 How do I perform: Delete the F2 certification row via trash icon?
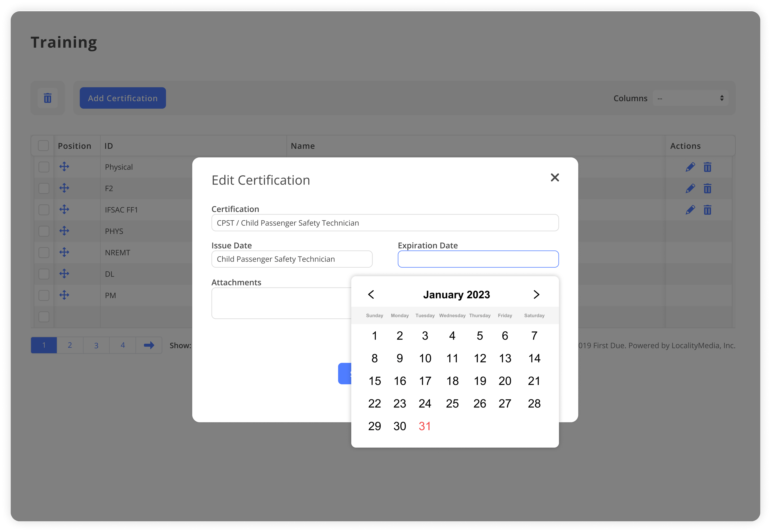coord(708,188)
